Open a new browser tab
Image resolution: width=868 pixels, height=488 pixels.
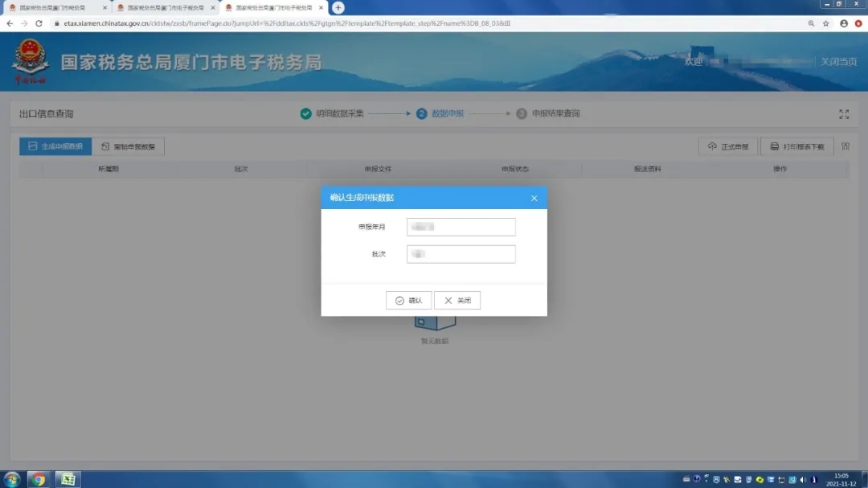pos(338,7)
